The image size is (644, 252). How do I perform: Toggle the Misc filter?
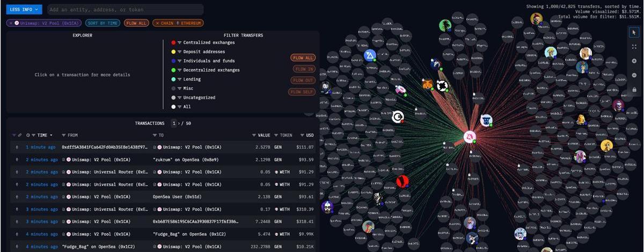pos(182,88)
